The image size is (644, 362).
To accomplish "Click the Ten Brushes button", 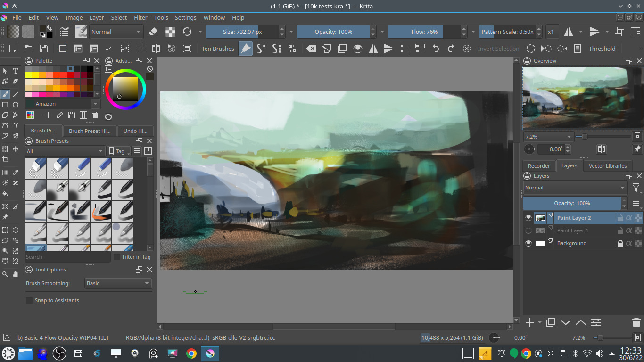I will tap(218, 49).
